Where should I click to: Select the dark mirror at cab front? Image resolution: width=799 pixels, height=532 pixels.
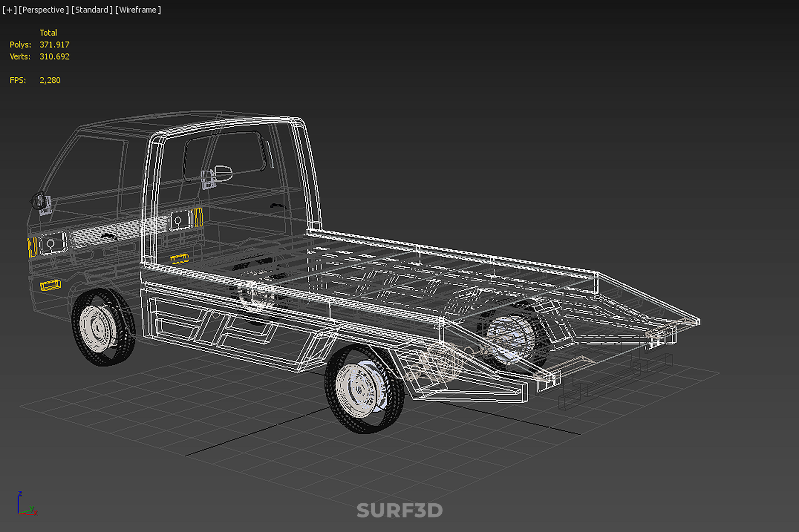[39, 201]
